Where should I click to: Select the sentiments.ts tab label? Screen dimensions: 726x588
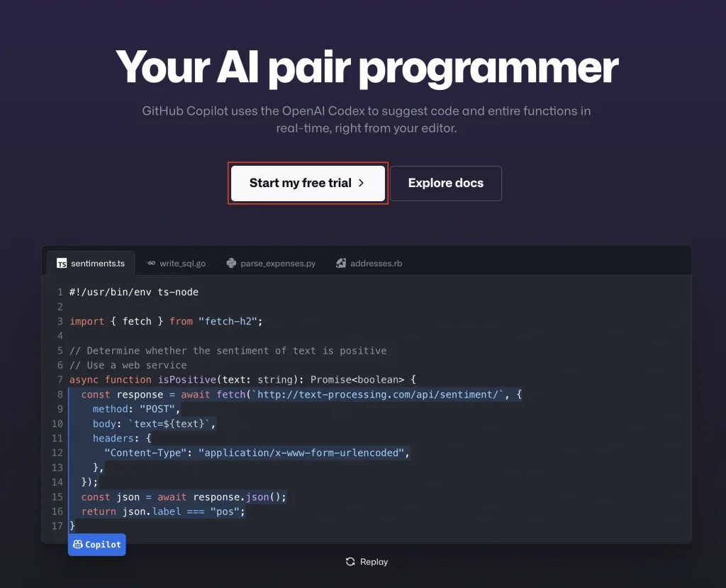[96, 264]
